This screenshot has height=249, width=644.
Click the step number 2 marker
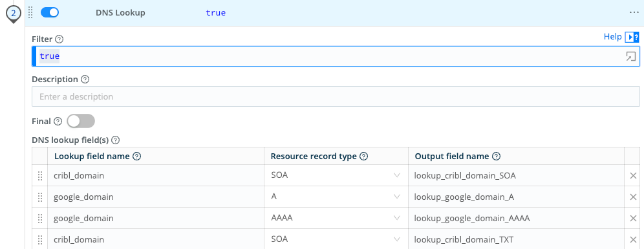pyautogui.click(x=14, y=13)
